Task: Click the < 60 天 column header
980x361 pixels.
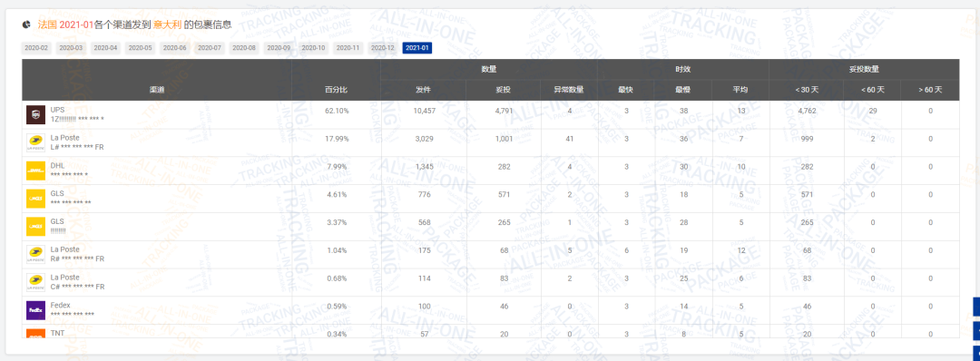Action: (872, 90)
